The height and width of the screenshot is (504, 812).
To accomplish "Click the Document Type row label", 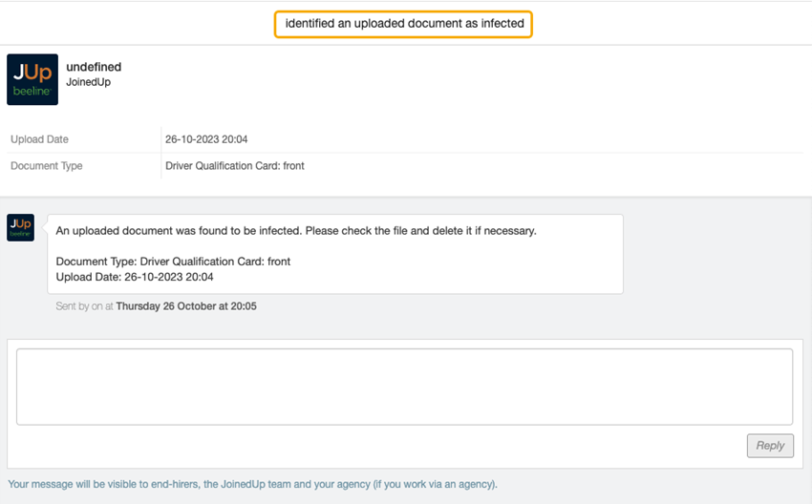I will coord(46,166).
